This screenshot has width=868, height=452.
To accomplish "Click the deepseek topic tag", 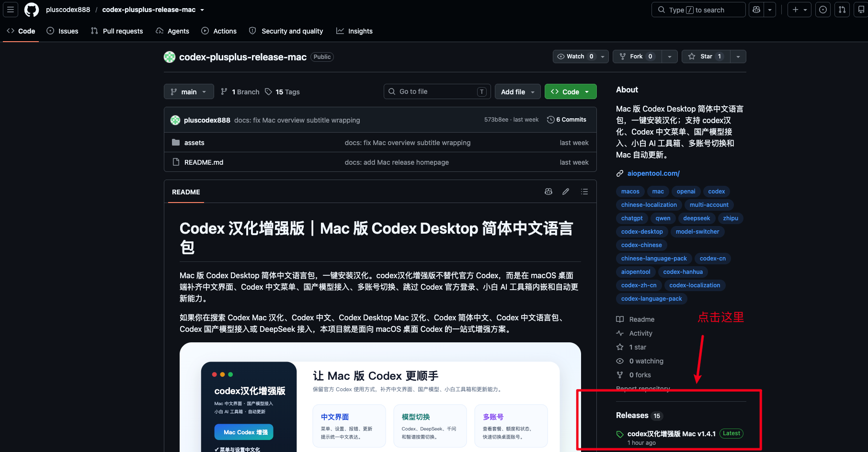I will coord(697,218).
